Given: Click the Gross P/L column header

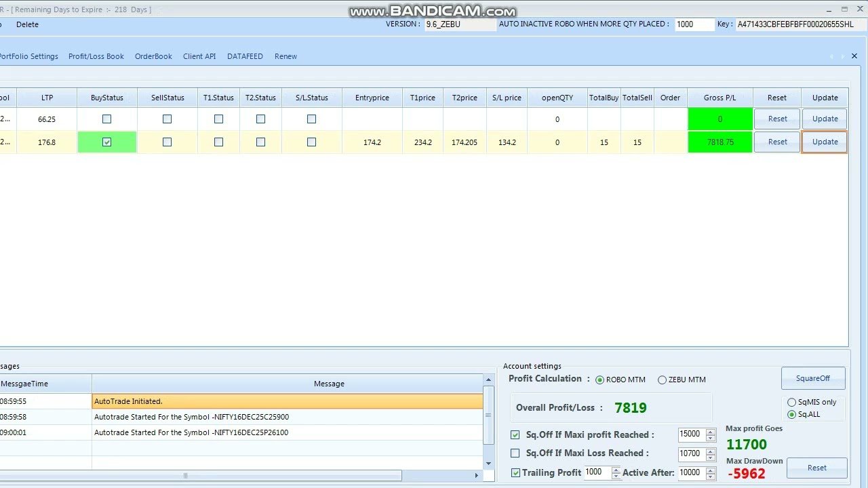Looking at the screenshot, I should [720, 98].
